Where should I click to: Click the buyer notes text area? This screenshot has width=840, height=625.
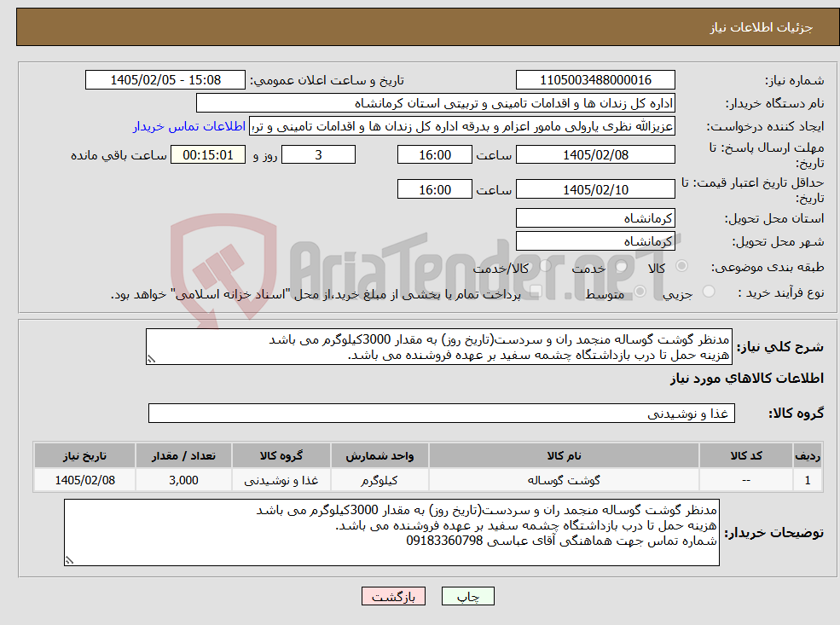tap(391, 532)
